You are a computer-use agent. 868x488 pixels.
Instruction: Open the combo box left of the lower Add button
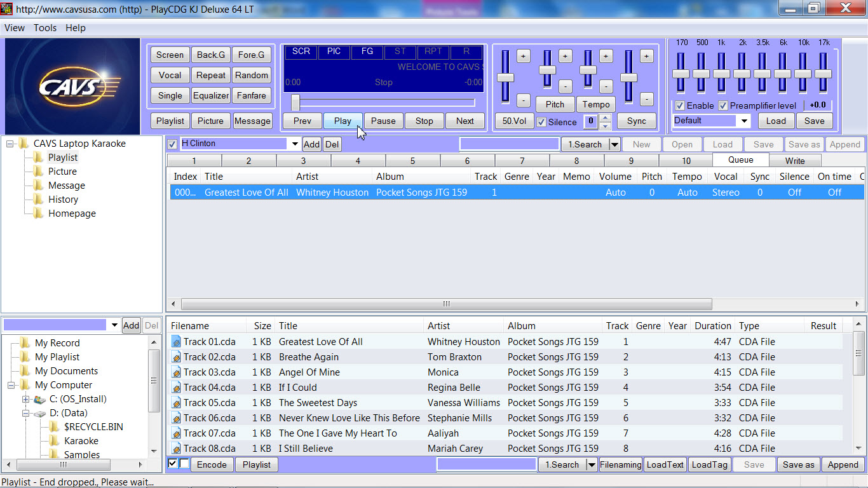[x=114, y=325]
